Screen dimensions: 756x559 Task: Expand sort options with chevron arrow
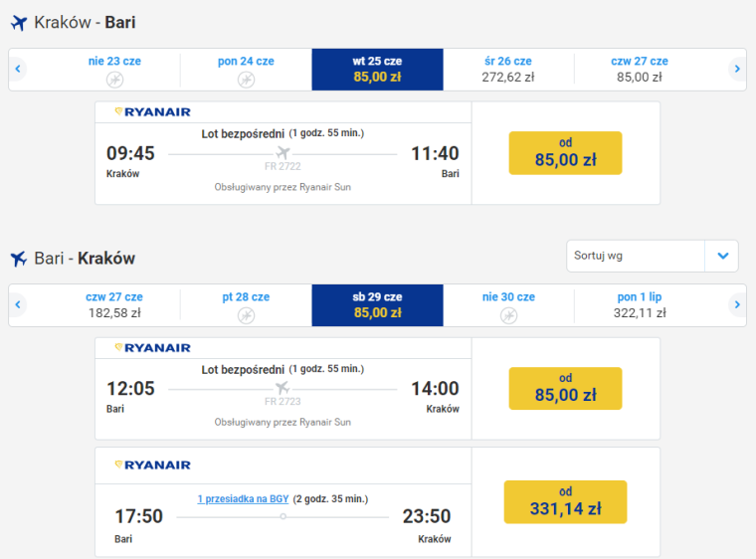pyautogui.click(x=722, y=256)
